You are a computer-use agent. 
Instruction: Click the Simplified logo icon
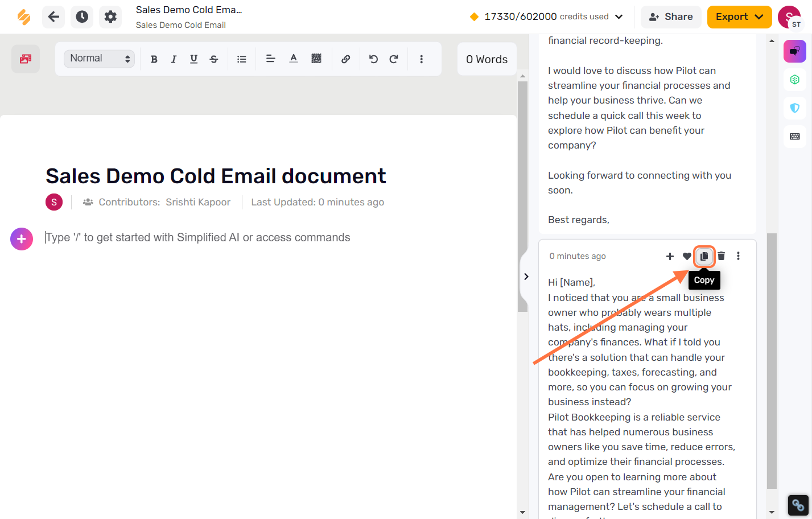click(24, 17)
